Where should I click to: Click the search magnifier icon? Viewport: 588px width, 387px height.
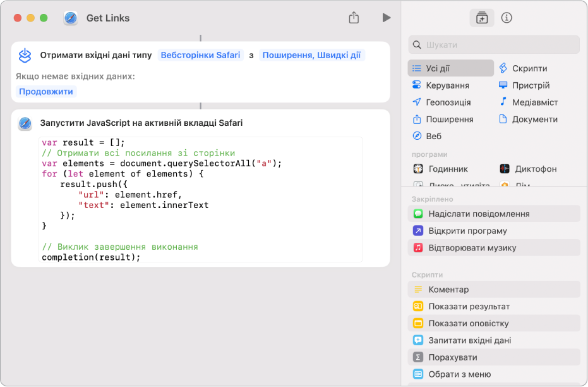point(417,45)
